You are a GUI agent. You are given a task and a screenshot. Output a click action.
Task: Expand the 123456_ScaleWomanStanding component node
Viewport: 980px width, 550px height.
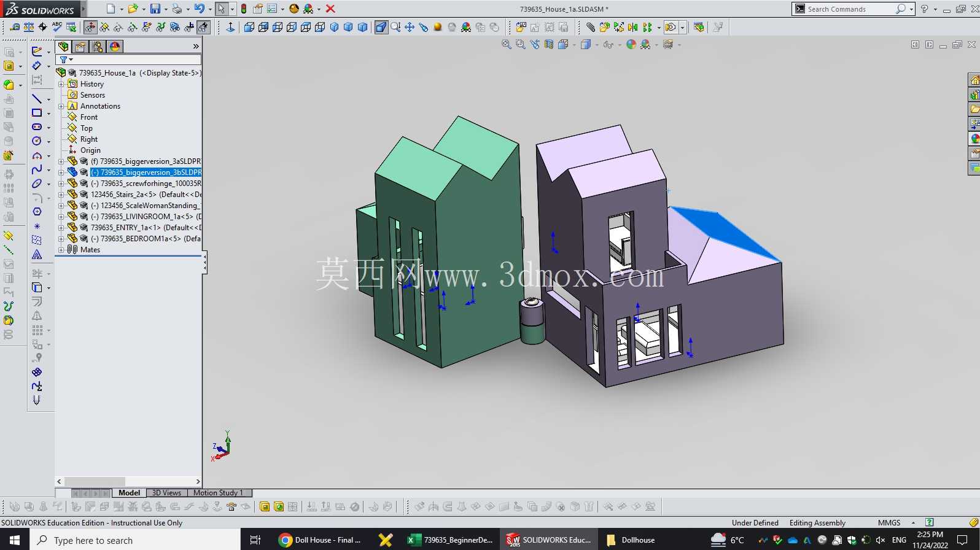(x=61, y=206)
